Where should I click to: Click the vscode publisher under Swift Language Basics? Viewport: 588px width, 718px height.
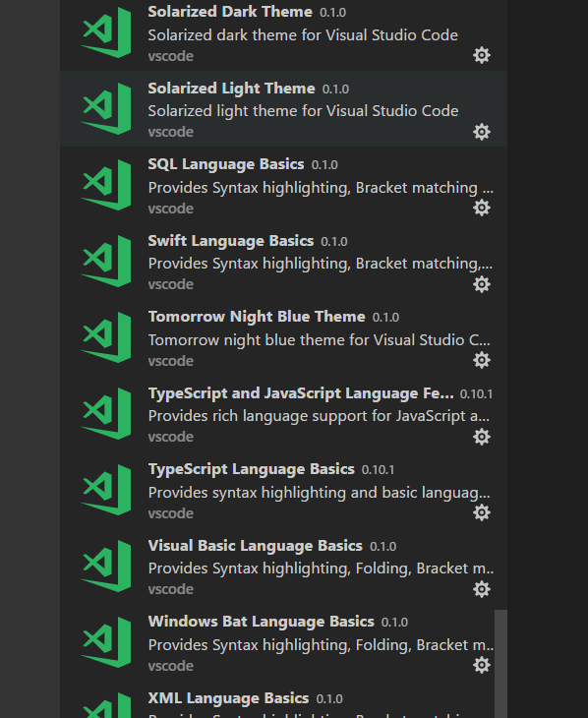170,285
